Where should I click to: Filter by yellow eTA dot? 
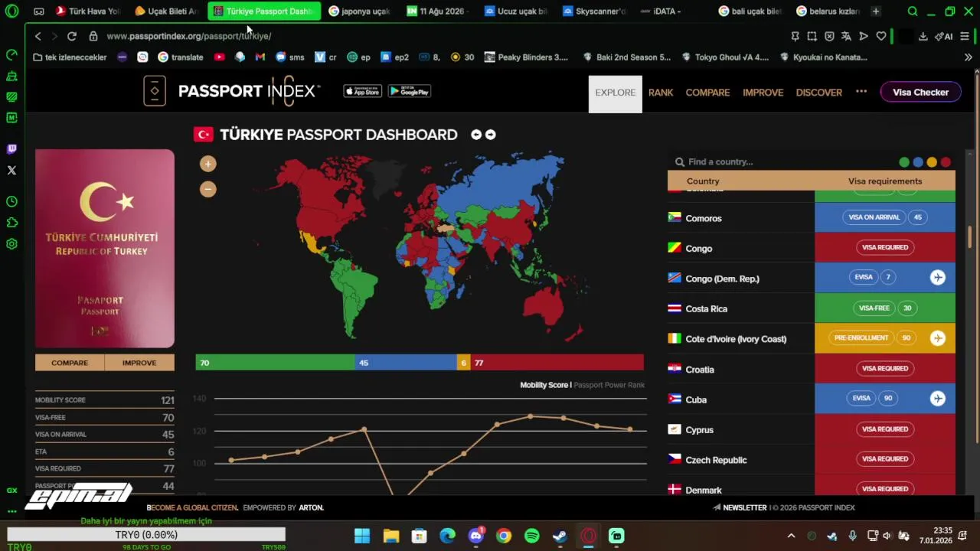pyautogui.click(x=932, y=162)
